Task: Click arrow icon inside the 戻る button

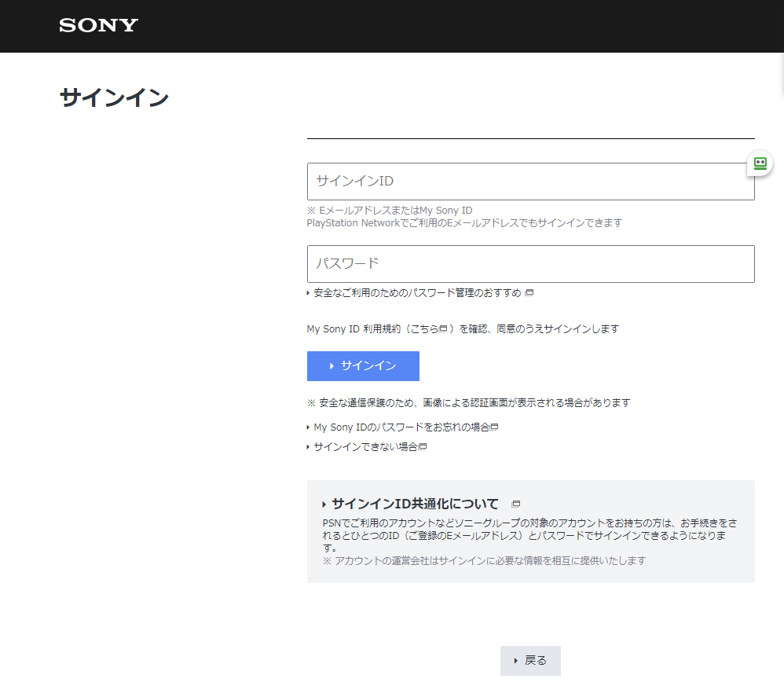Action: tap(515, 661)
